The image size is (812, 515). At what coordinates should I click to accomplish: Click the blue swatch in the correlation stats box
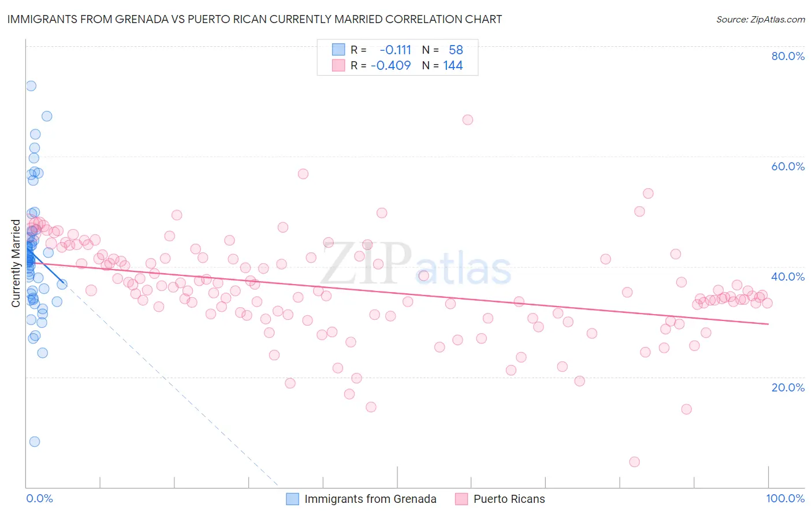(x=338, y=50)
